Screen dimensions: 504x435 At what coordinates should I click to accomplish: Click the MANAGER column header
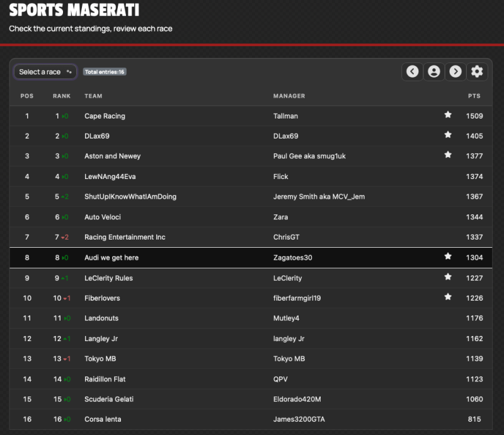[289, 96]
